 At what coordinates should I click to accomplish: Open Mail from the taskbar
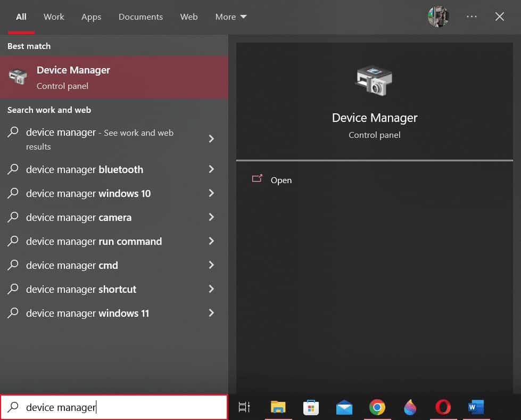(344, 407)
